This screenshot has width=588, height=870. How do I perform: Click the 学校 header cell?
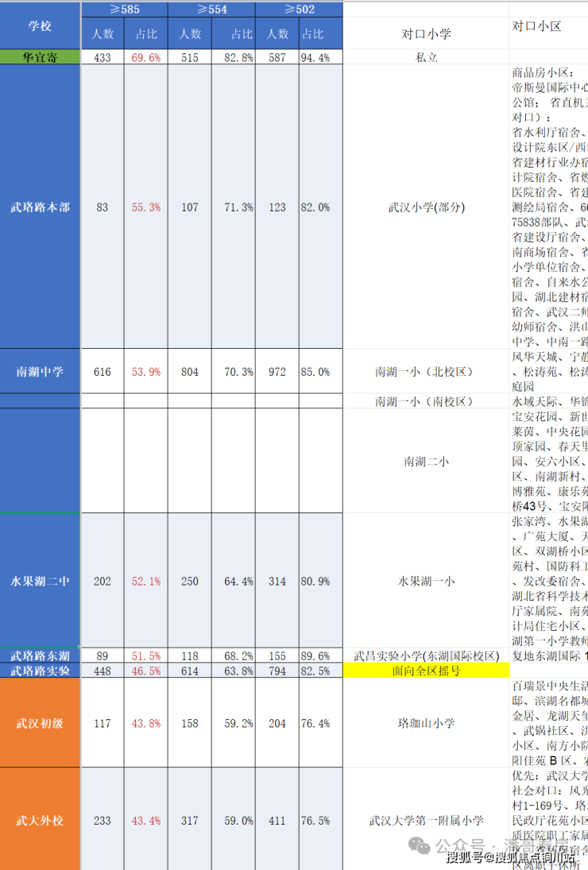40,25
